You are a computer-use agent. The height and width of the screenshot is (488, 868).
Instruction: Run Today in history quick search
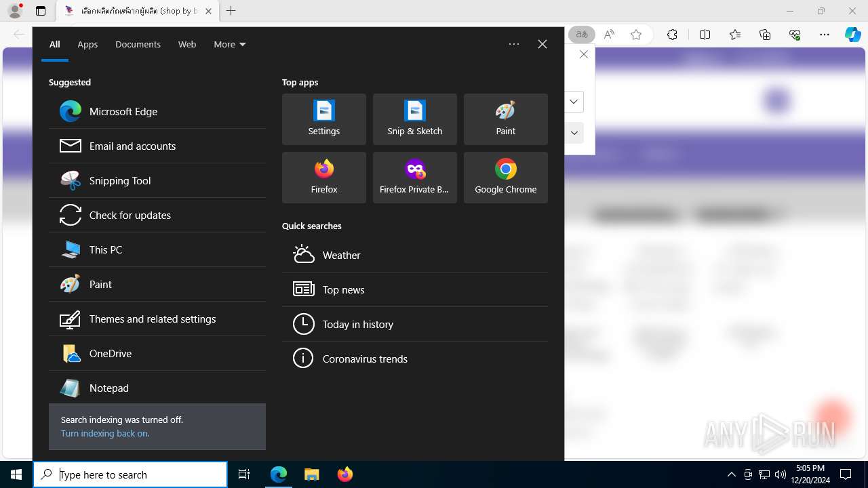click(x=415, y=324)
